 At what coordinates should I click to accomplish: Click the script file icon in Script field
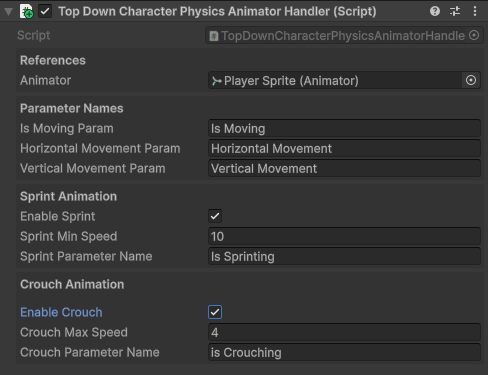[214, 36]
